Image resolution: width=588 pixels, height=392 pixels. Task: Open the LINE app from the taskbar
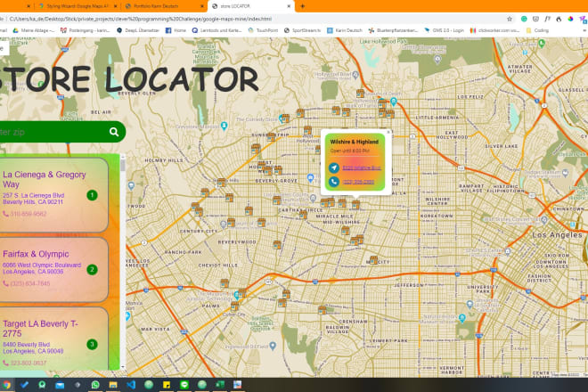click(x=184, y=385)
